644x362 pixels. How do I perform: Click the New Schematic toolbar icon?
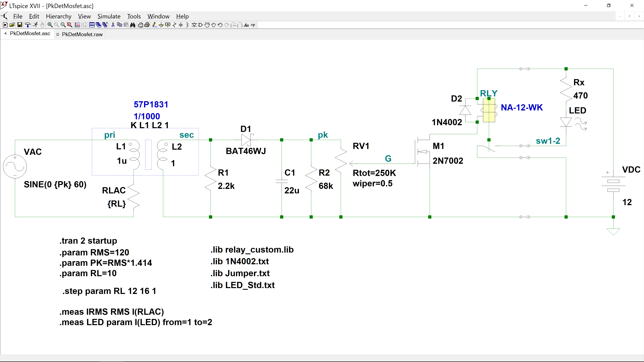[x=5, y=25]
